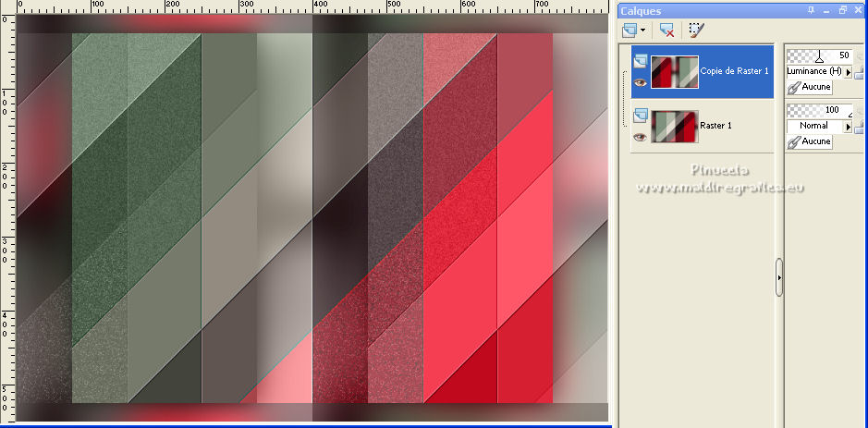Adjust opacity slider of Copie de Raster 1 at 50
The height and width of the screenshot is (428, 868).
click(819, 55)
